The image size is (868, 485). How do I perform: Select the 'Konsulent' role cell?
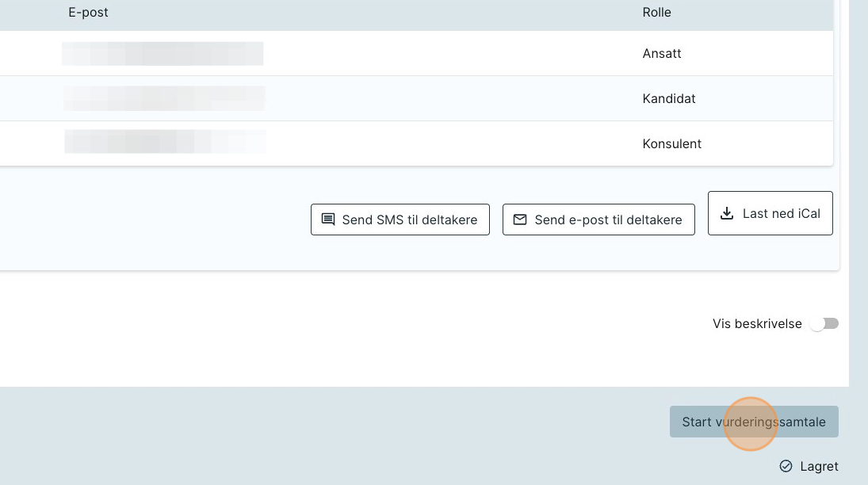tap(671, 144)
